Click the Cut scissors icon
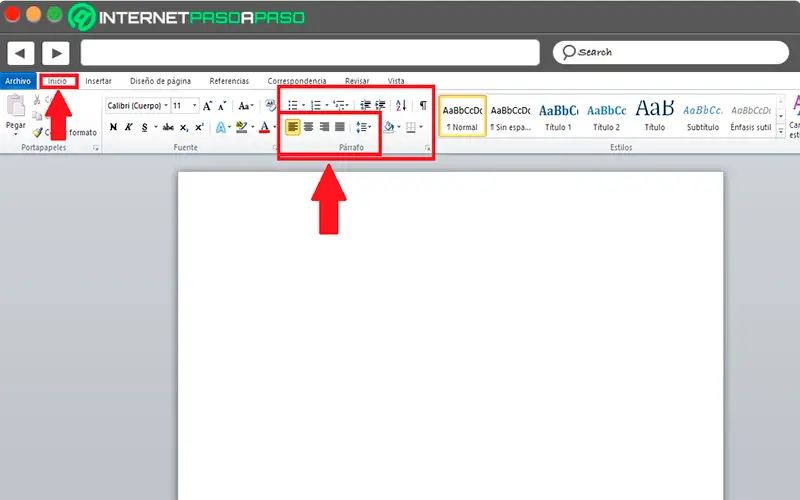 pos(37,99)
